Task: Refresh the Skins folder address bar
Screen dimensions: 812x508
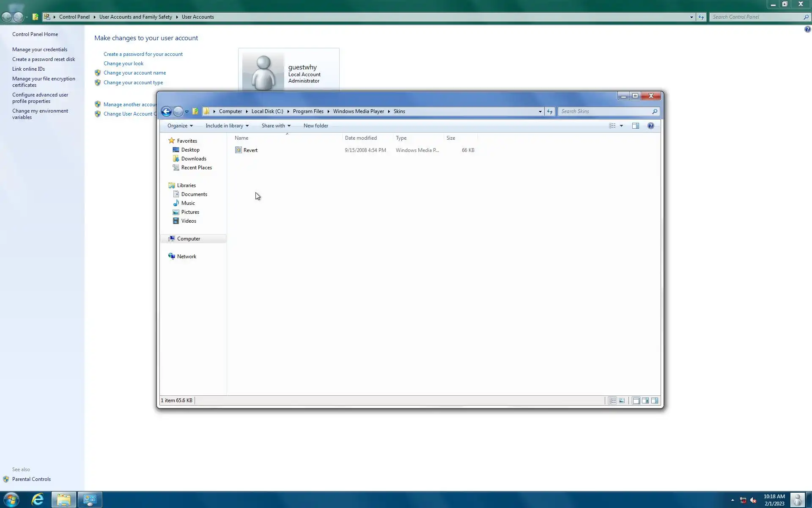Action: [549, 111]
